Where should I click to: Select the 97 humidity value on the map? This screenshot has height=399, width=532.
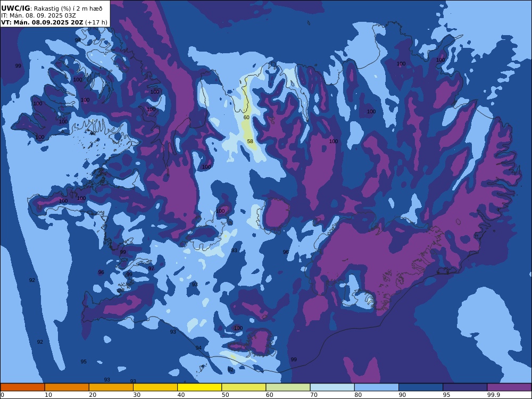(x=151, y=268)
